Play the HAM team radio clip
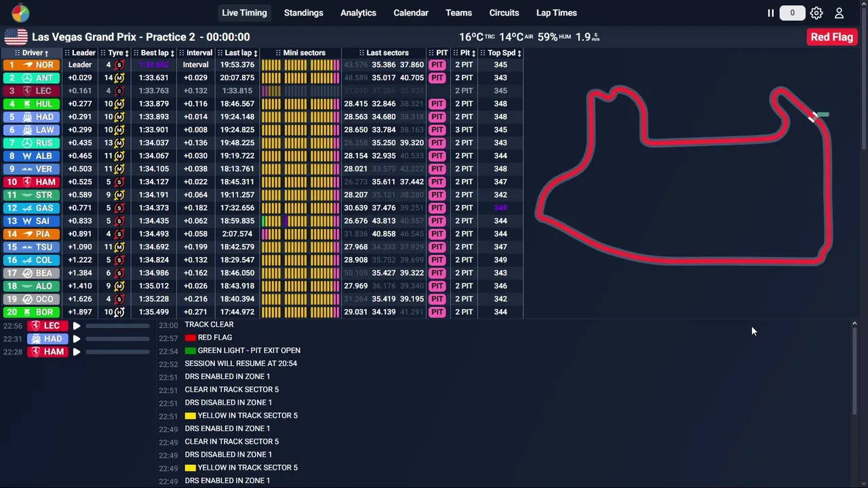The width and height of the screenshot is (868, 488). point(77,352)
